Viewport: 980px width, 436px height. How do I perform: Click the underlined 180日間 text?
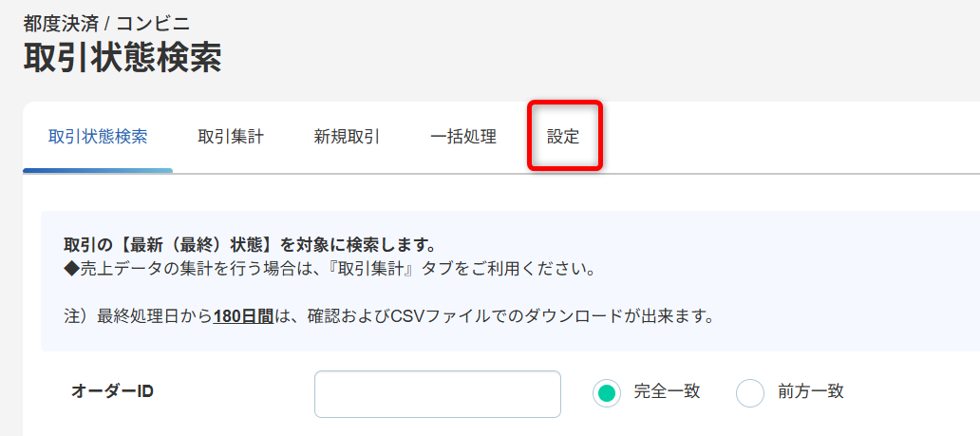pos(243,316)
